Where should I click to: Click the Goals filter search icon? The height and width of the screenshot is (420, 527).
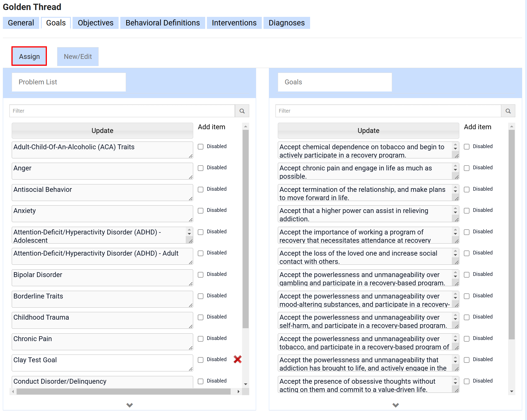[x=508, y=111]
